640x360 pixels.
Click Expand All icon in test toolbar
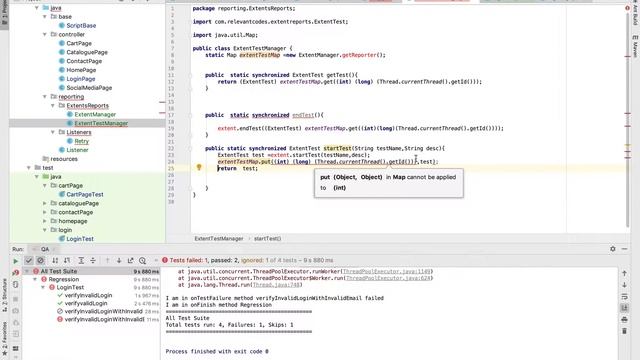coord(81,260)
